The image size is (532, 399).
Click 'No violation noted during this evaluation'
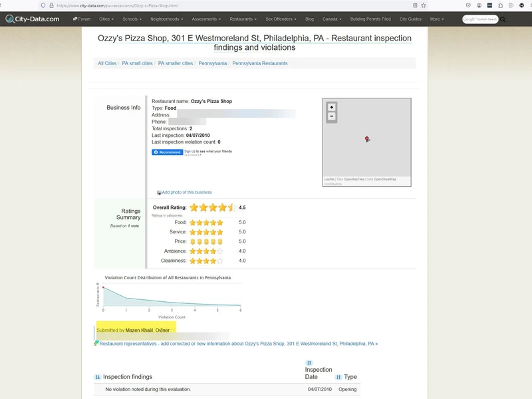tap(148, 389)
